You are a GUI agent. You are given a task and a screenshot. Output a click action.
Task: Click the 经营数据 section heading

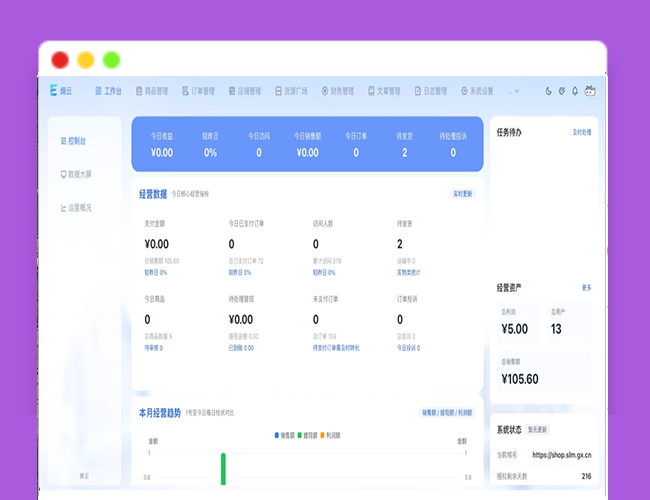[x=153, y=194]
